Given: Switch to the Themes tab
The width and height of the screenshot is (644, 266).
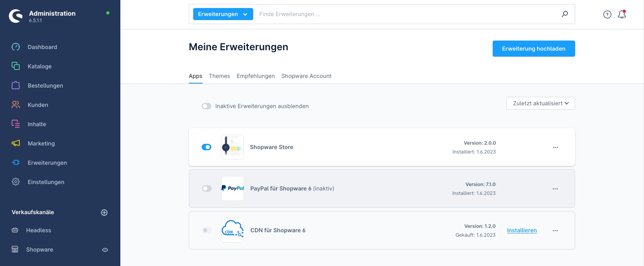Looking at the screenshot, I should click(219, 76).
